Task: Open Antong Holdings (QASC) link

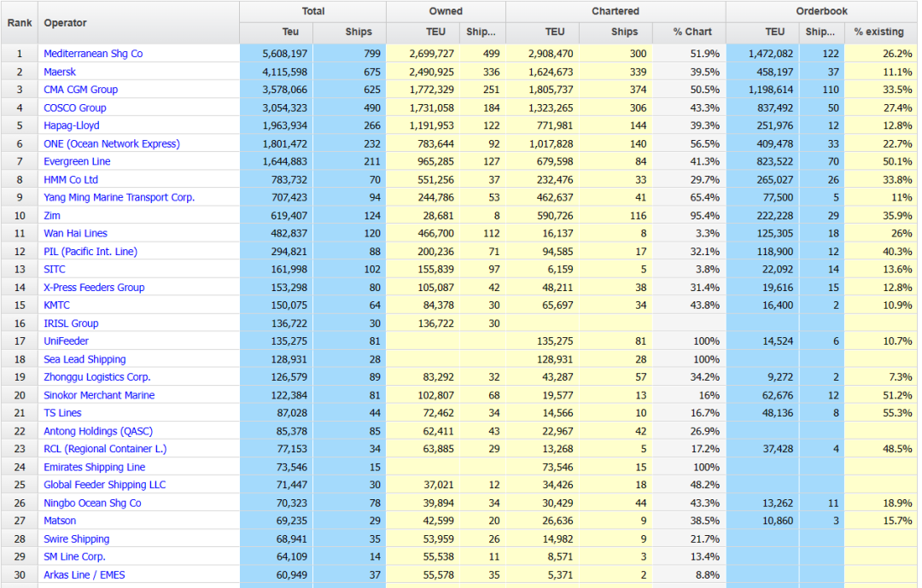Action: [98, 430]
